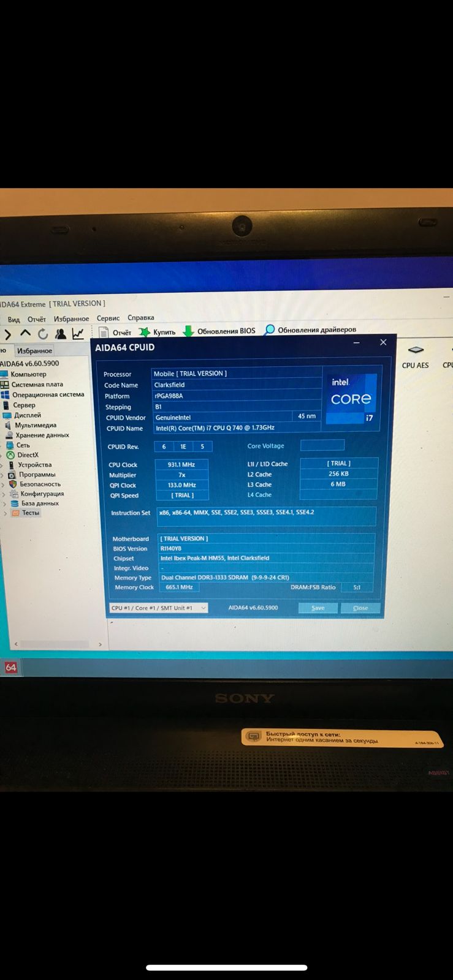Switch to the Избранное sidebar tab
This screenshot has height=980, width=453.
[34, 351]
